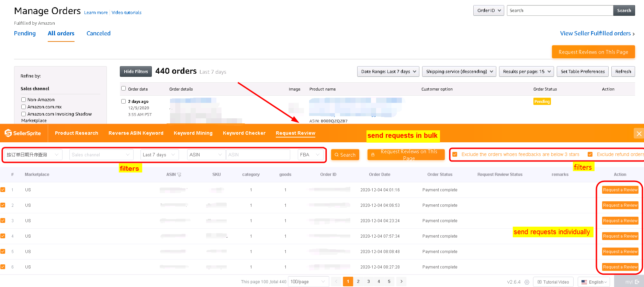
Task: Toggle the checkbox for row 5
Action: click(x=3, y=251)
